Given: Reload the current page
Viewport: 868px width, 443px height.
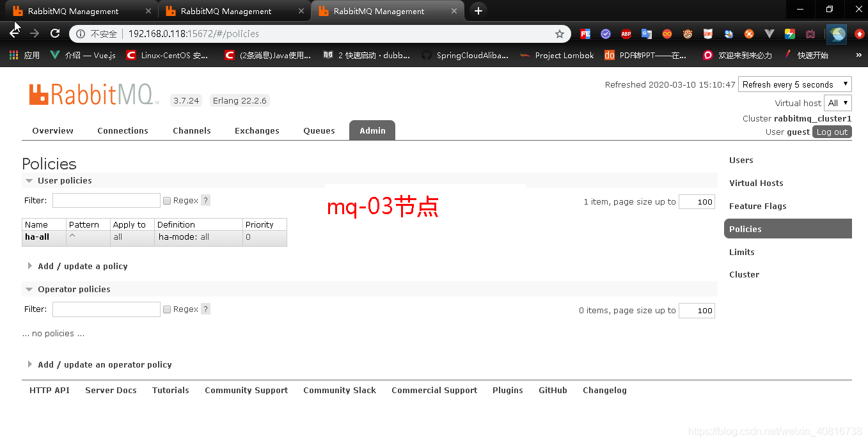Looking at the screenshot, I should 55,33.
